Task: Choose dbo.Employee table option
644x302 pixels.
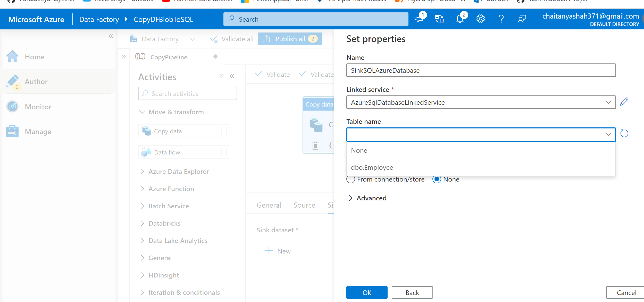Action: tap(481, 167)
